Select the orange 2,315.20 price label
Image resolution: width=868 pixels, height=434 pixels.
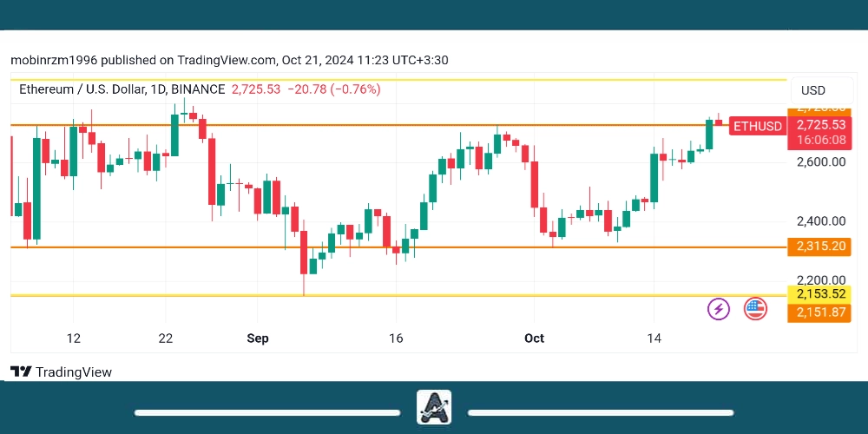pos(820,247)
